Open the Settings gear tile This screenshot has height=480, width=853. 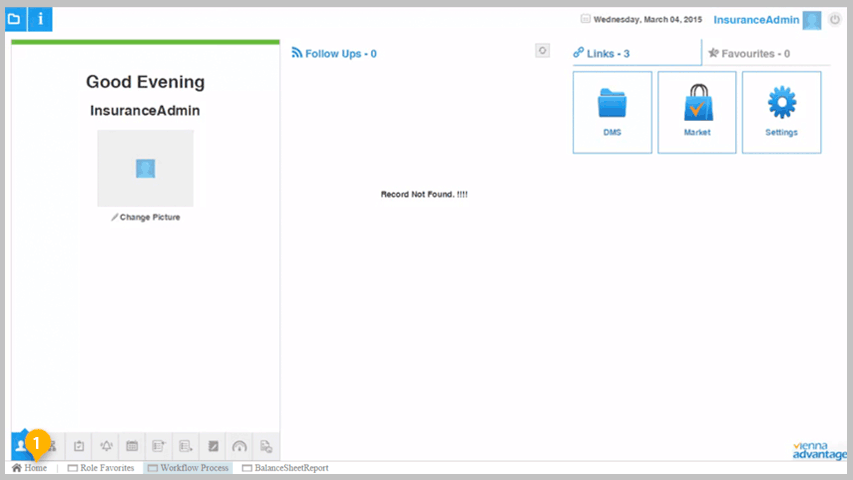pos(782,112)
